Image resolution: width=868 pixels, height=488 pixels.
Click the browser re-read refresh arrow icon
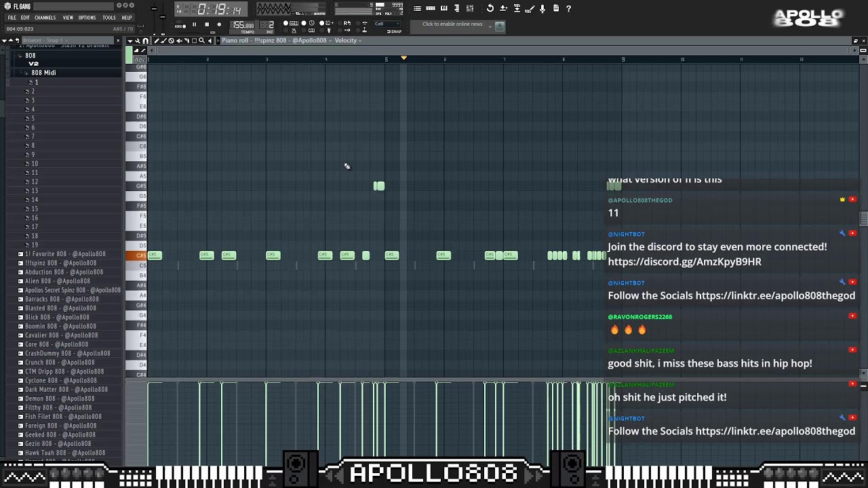[17, 41]
